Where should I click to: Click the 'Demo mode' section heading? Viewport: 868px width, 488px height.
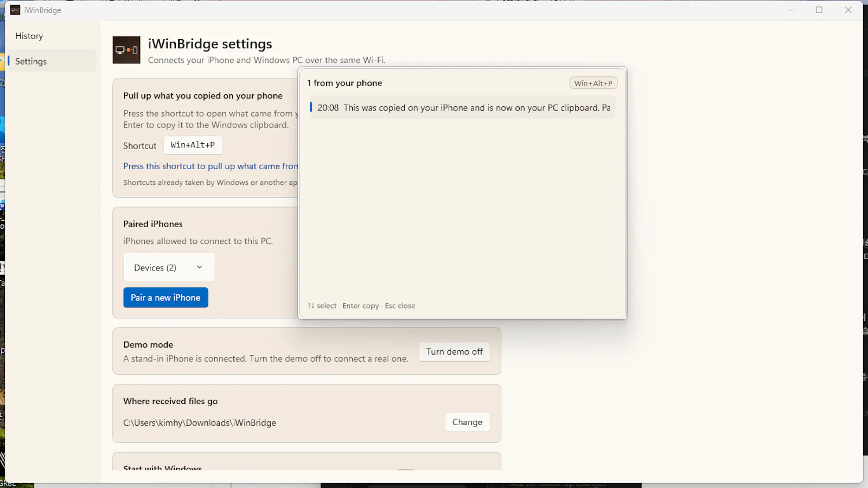[148, 344]
